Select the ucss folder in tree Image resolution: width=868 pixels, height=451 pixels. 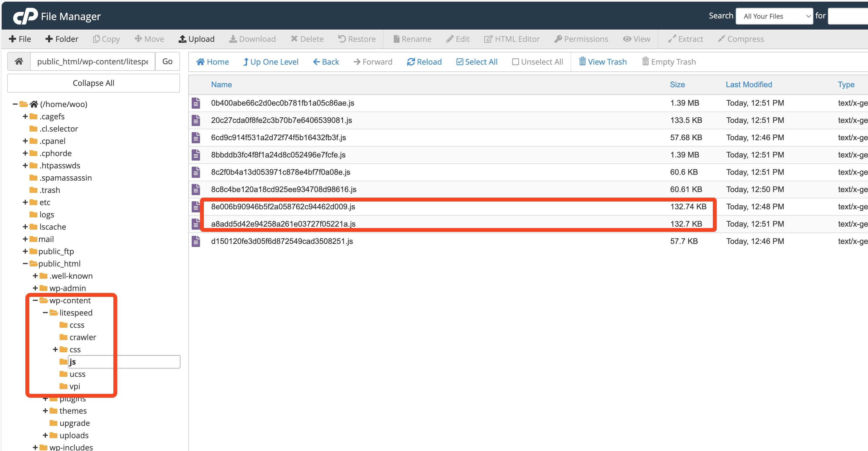coord(77,374)
